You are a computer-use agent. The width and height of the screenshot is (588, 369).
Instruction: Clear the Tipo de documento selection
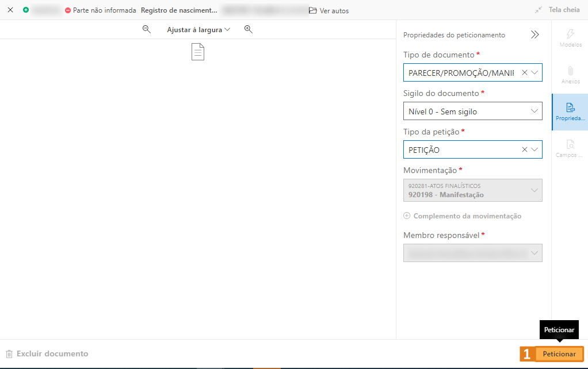pos(524,72)
